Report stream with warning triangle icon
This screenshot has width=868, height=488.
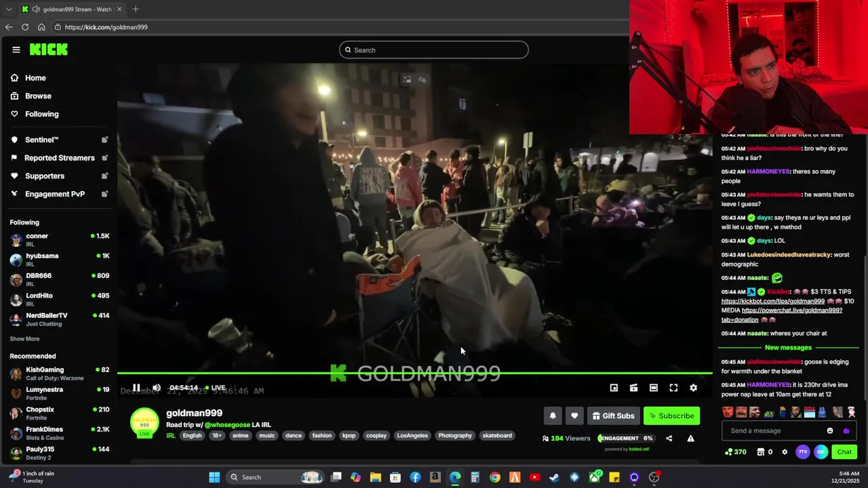pyautogui.click(x=690, y=438)
